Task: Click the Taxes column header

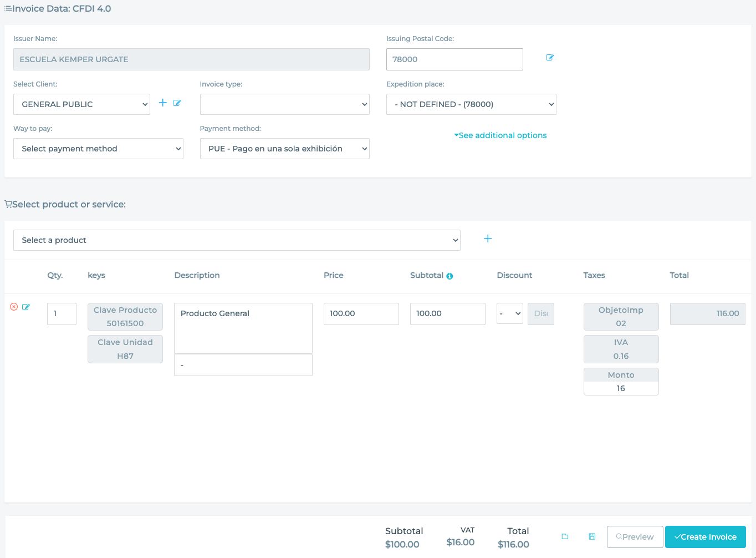Action: click(594, 275)
